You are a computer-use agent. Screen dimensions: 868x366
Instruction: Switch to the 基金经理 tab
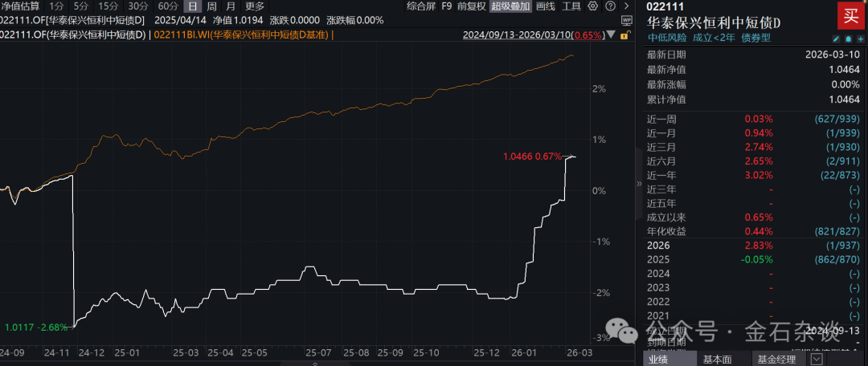coord(775,360)
